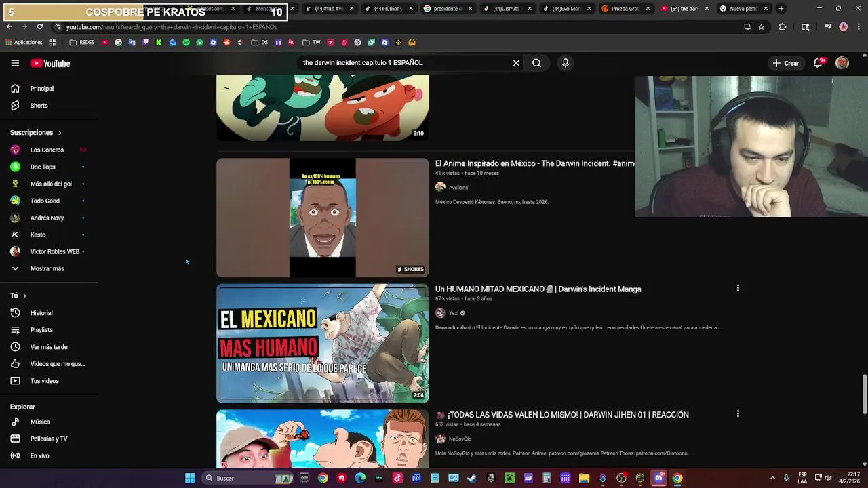Visit the NoSoyGio channel link

pos(460,439)
